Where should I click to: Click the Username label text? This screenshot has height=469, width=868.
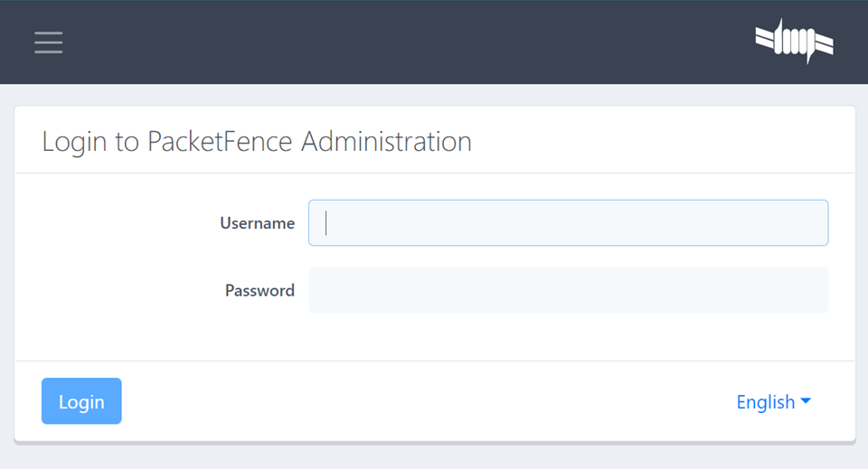tap(258, 223)
